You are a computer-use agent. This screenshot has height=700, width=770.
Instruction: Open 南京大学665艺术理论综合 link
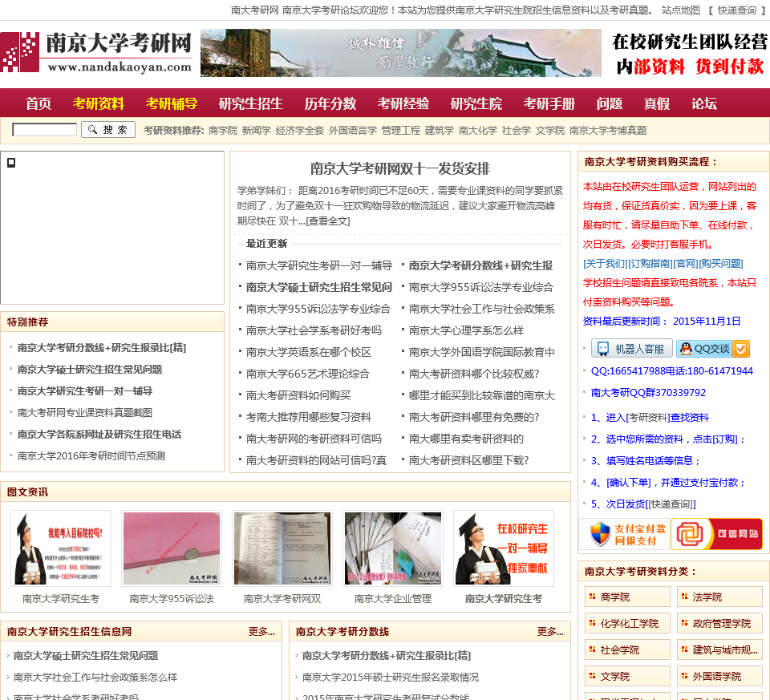[x=307, y=374]
